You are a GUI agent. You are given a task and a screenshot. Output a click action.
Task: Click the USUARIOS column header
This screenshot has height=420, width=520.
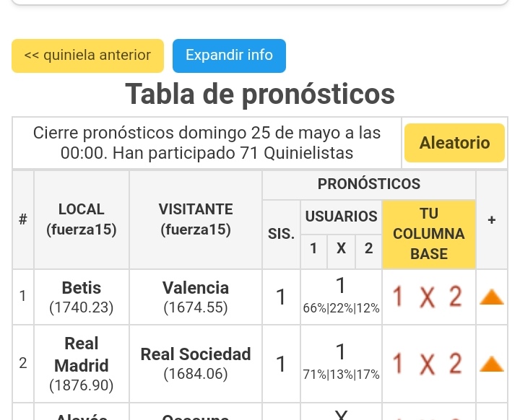341,216
